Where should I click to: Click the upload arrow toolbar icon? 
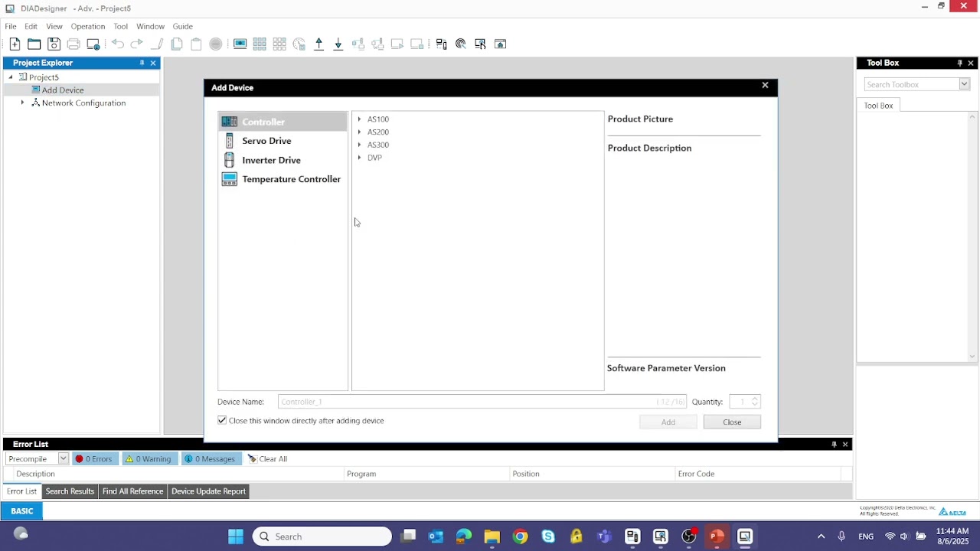pyautogui.click(x=319, y=44)
